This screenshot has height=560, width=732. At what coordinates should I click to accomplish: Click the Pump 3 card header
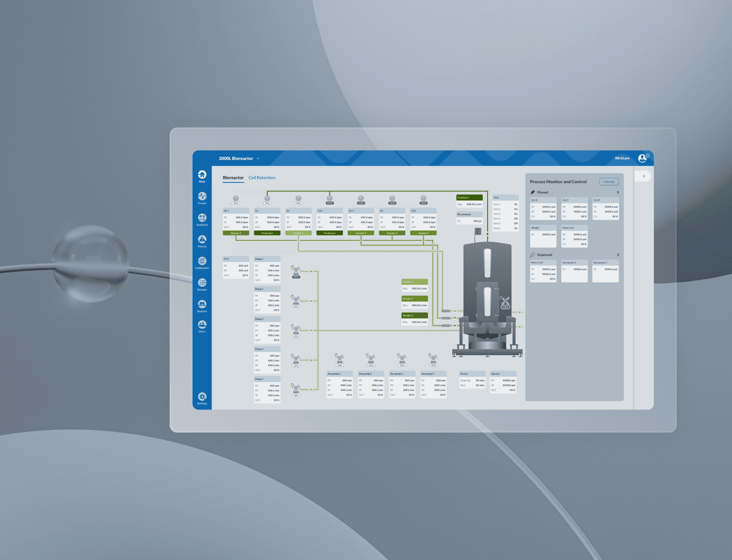coord(267,319)
